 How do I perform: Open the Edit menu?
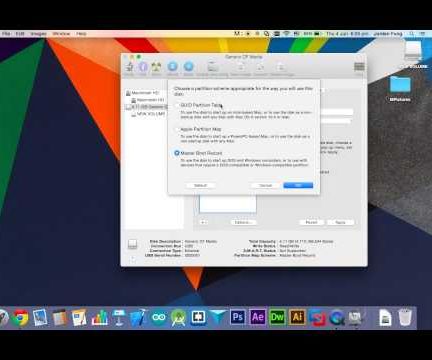coord(20,34)
